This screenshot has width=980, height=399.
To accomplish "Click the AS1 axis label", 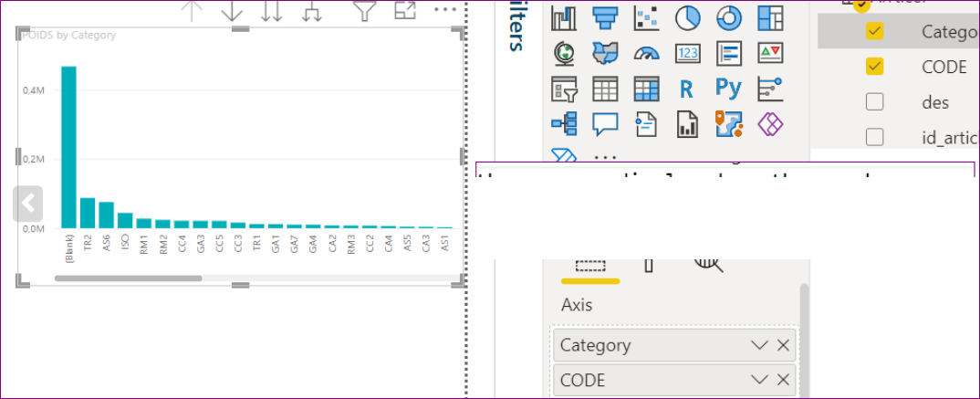I will click(x=445, y=241).
